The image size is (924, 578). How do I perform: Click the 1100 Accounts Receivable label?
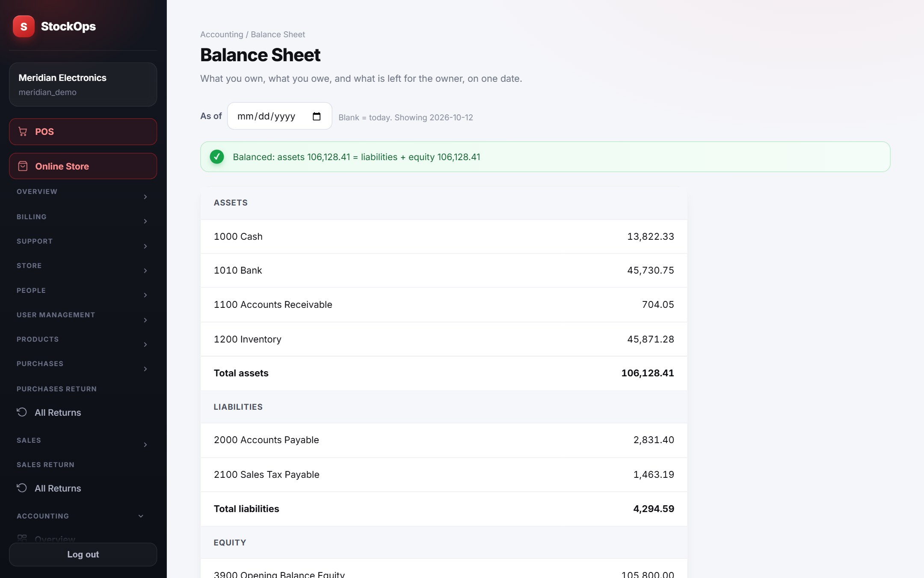pyautogui.click(x=273, y=304)
